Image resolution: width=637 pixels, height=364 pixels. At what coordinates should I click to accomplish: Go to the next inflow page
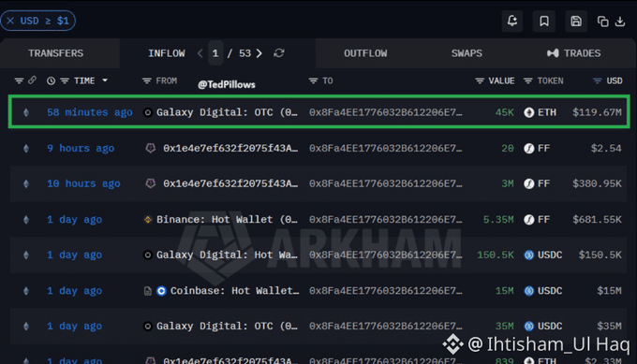click(259, 53)
